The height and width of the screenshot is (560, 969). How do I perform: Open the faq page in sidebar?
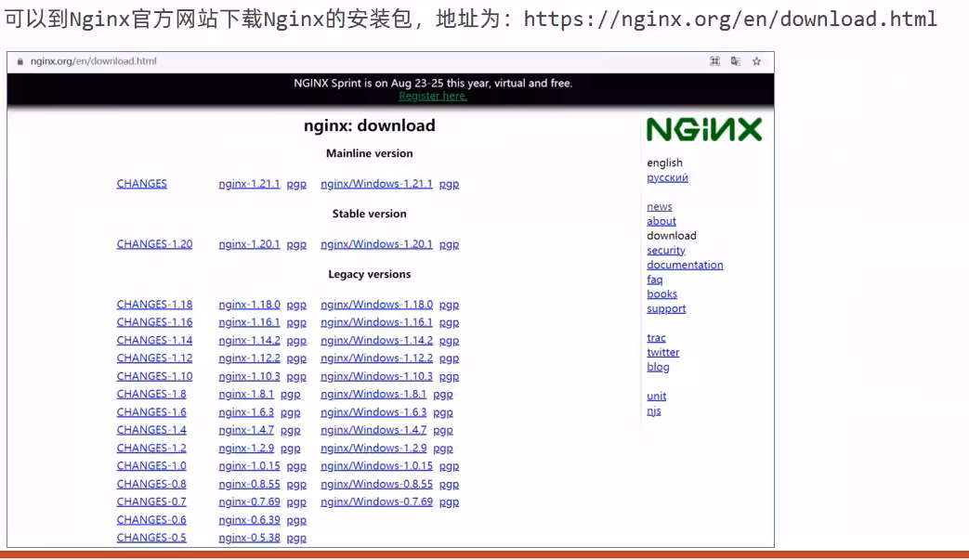tap(654, 280)
